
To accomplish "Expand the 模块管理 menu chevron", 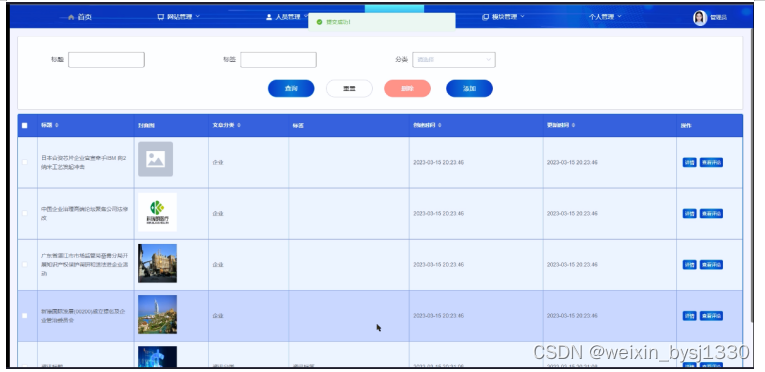I will coord(522,17).
